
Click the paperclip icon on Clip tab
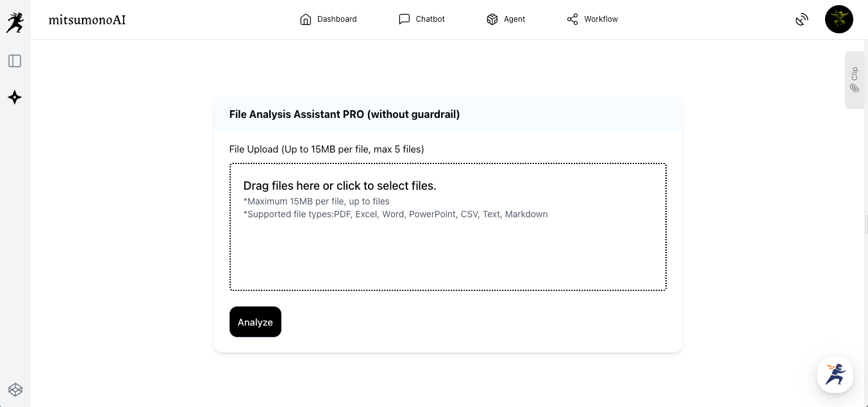[855, 88]
